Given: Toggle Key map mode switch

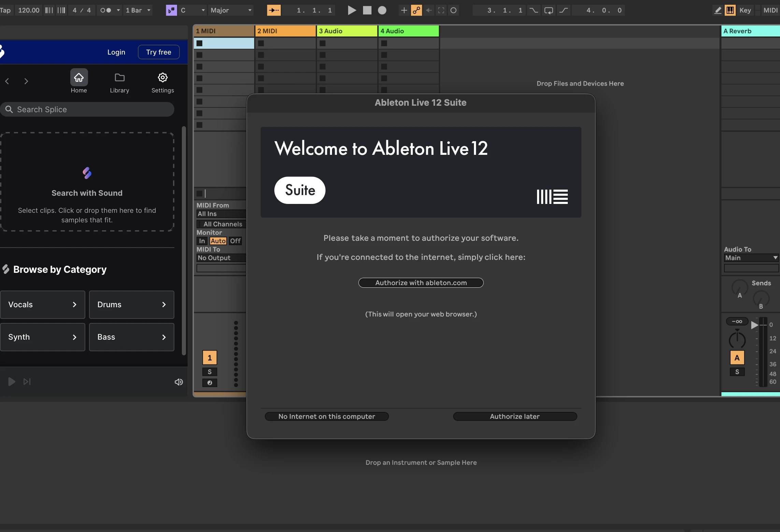Looking at the screenshot, I should point(745,10).
